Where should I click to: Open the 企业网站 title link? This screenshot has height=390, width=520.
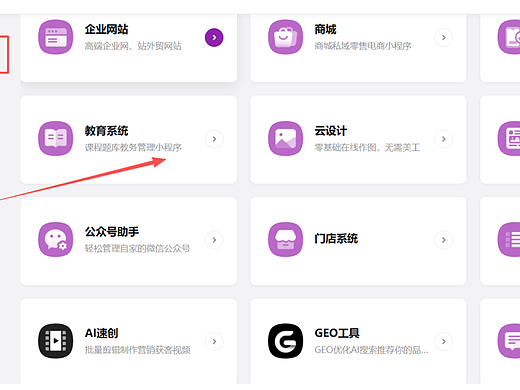[106, 29]
